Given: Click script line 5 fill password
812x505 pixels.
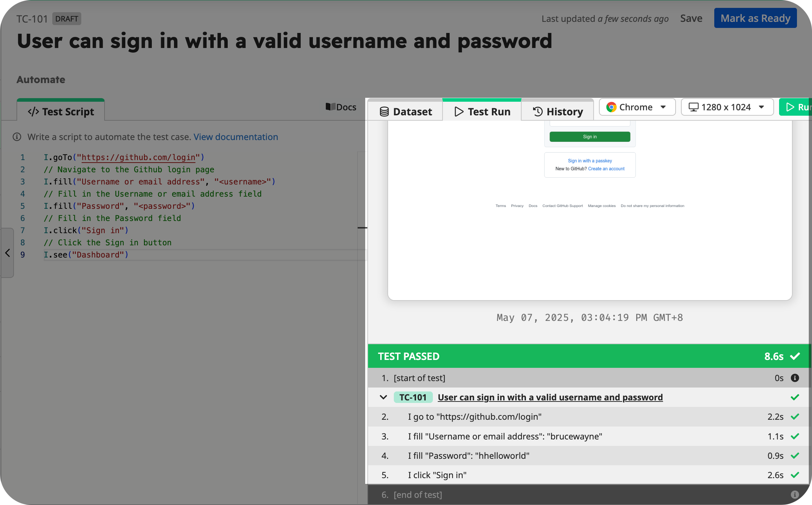Looking at the screenshot, I should tap(119, 206).
